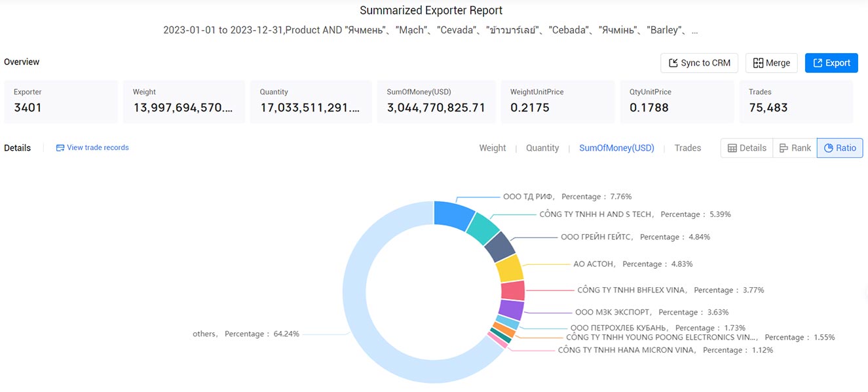Click the purple МЗК ЭКСПОРТ donut slice
Viewport: 868px width, 392px height.
pos(511,309)
